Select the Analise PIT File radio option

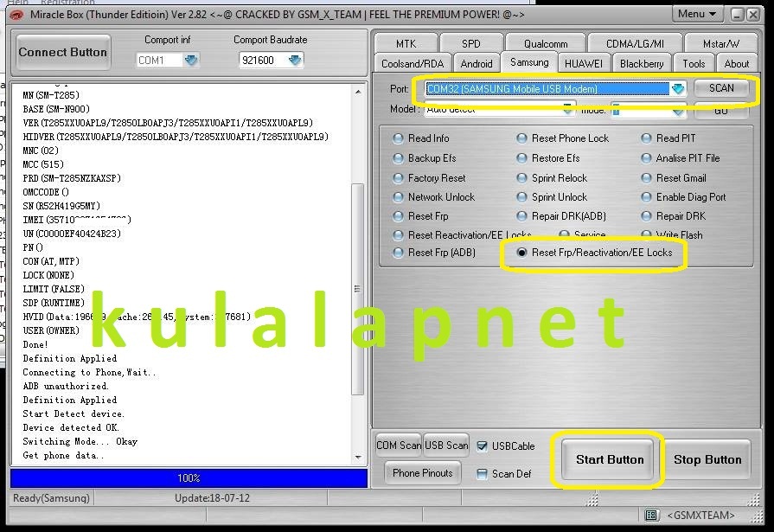click(646, 158)
